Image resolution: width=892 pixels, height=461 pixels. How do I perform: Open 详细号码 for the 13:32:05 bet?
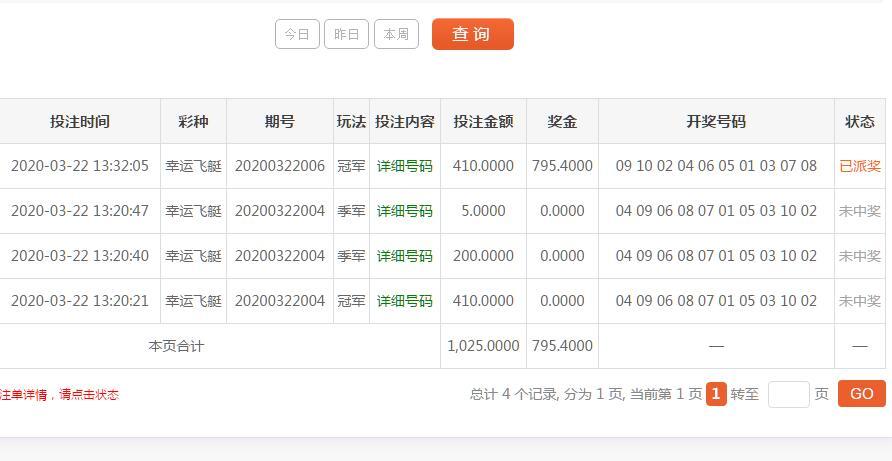coord(405,166)
